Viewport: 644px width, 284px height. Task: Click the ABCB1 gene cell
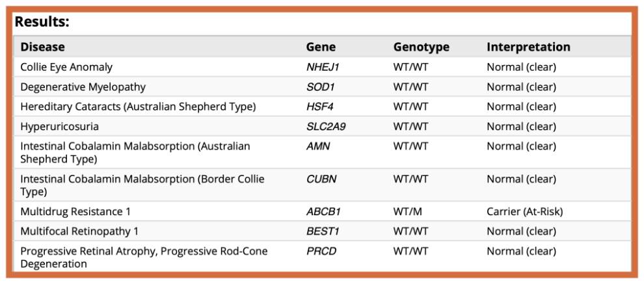click(323, 211)
